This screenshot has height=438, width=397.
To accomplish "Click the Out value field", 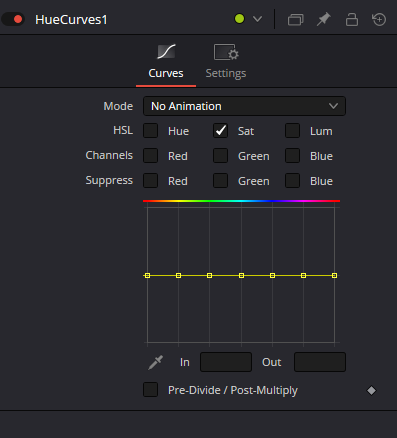I will 320,362.
